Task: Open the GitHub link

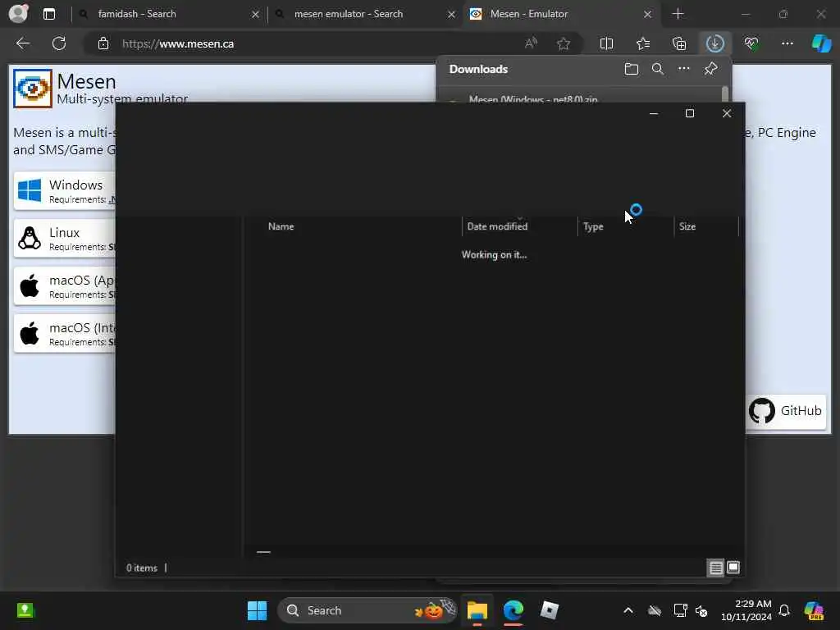Action: coord(785,411)
